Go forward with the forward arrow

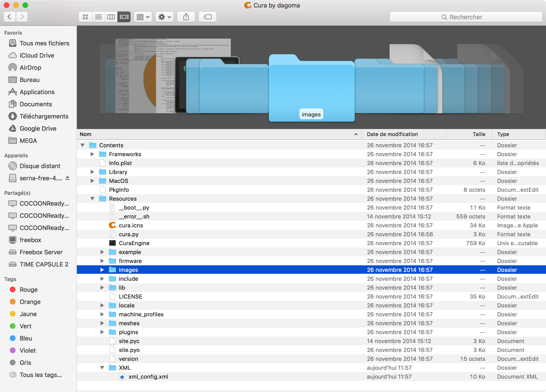(x=22, y=17)
